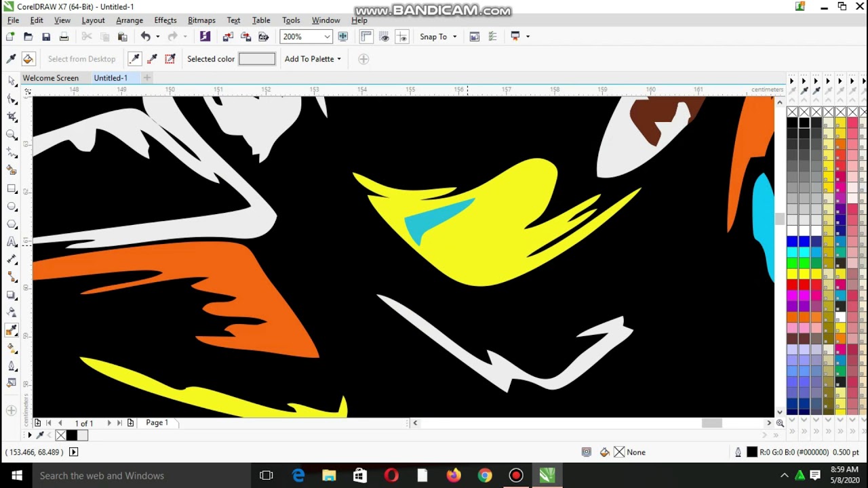The width and height of the screenshot is (868, 488).
Task: Select the Drop Shadow tool
Action: 12,295
